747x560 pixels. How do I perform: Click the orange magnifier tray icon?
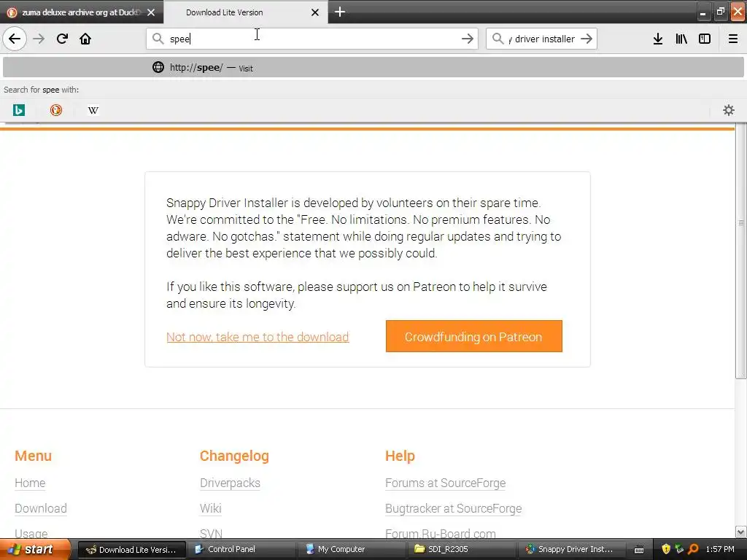click(693, 549)
